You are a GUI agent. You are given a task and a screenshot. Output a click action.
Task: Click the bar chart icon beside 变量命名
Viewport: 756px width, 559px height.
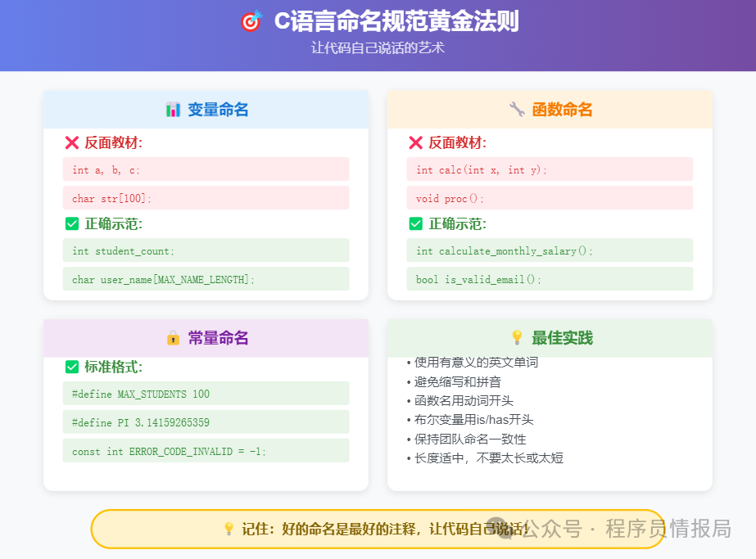(173, 110)
